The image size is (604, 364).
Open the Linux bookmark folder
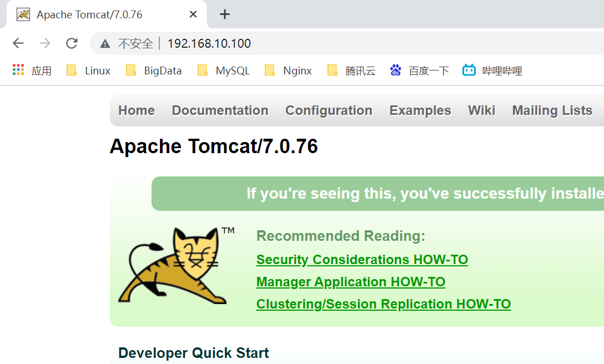(88, 70)
